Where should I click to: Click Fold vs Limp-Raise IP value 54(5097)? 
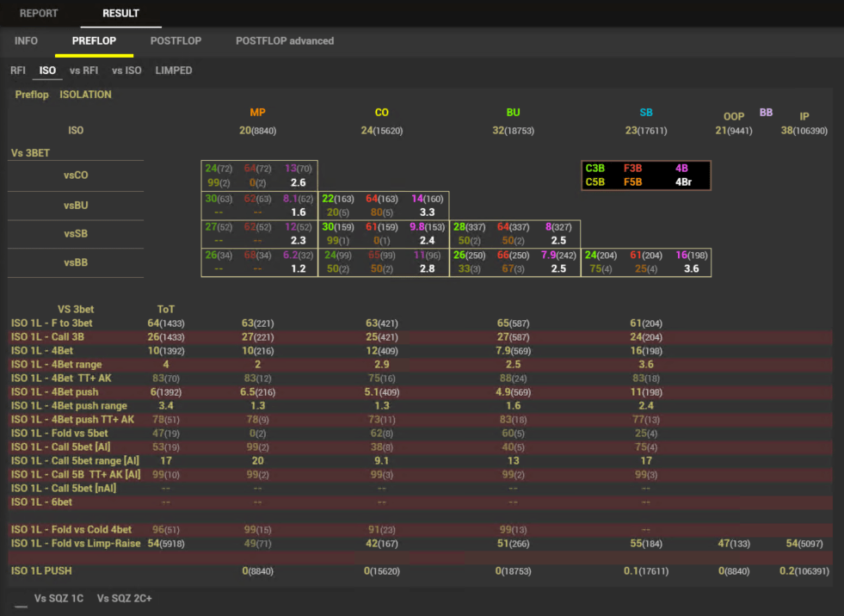tap(804, 544)
